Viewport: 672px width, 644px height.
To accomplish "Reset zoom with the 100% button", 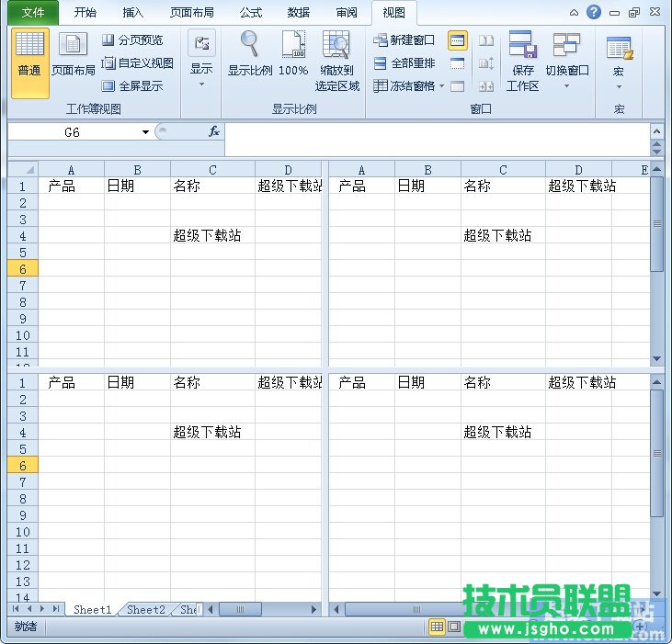I will pos(293,54).
